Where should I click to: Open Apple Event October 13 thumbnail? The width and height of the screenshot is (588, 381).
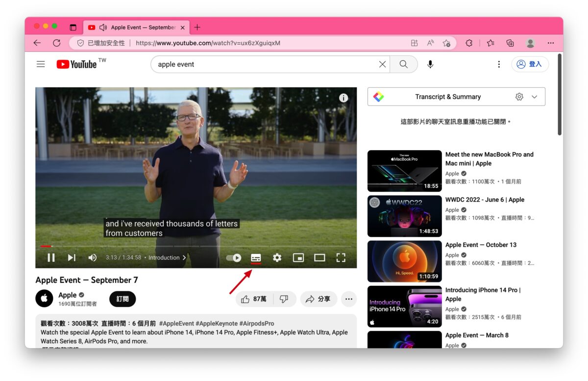(405, 261)
